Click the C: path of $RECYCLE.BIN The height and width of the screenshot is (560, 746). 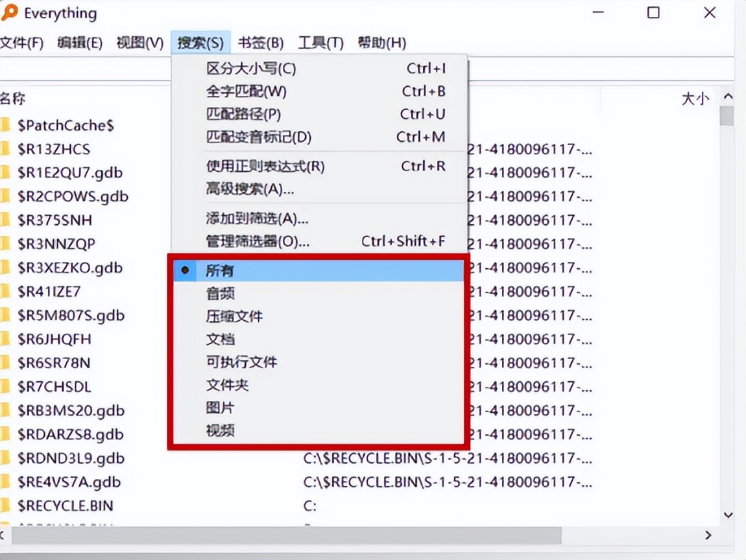pos(309,506)
